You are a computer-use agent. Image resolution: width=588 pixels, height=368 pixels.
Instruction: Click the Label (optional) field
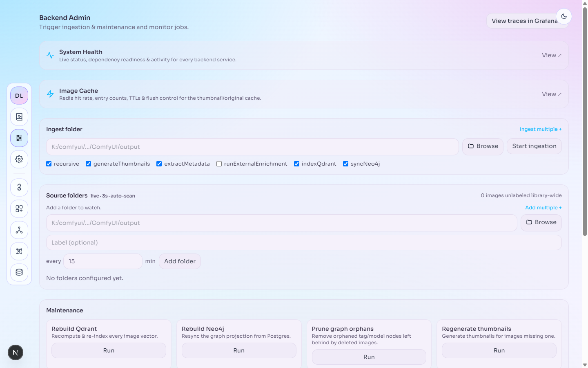tap(304, 242)
